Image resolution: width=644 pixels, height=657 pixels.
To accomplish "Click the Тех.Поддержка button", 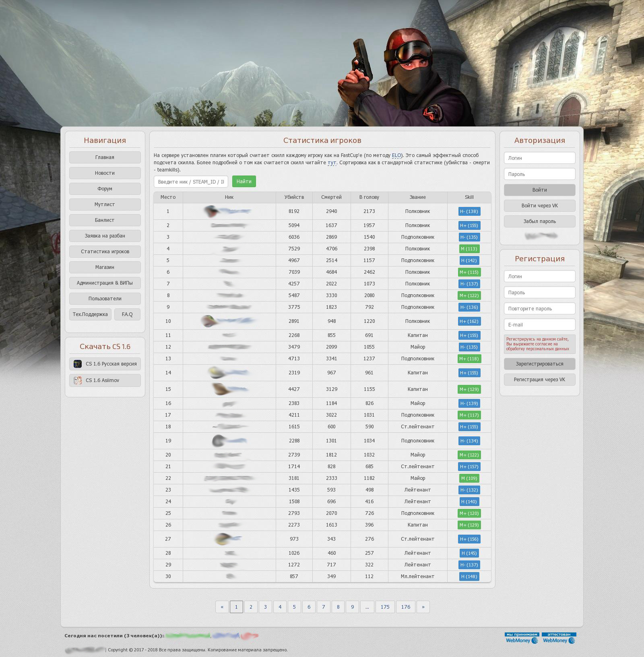I will pyautogui.click(x=90, y=314).
